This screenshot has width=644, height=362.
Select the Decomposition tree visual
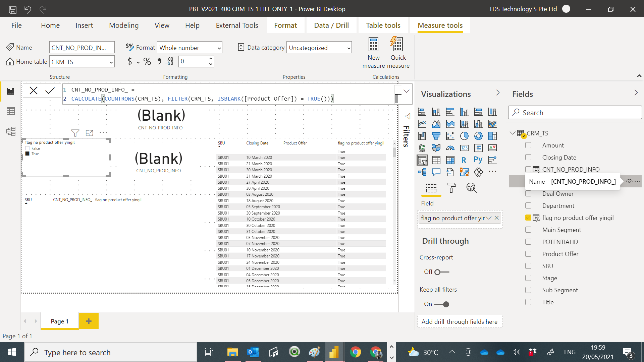(x=422, y=172)
